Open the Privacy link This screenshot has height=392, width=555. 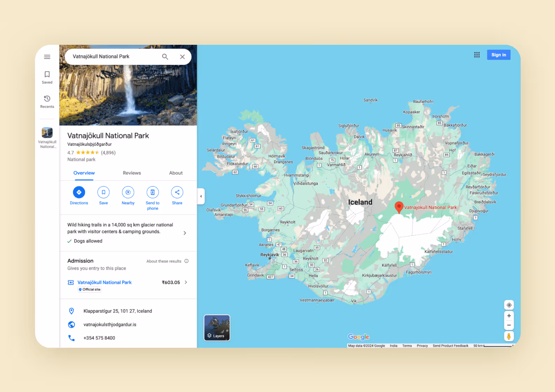(422, 346)
